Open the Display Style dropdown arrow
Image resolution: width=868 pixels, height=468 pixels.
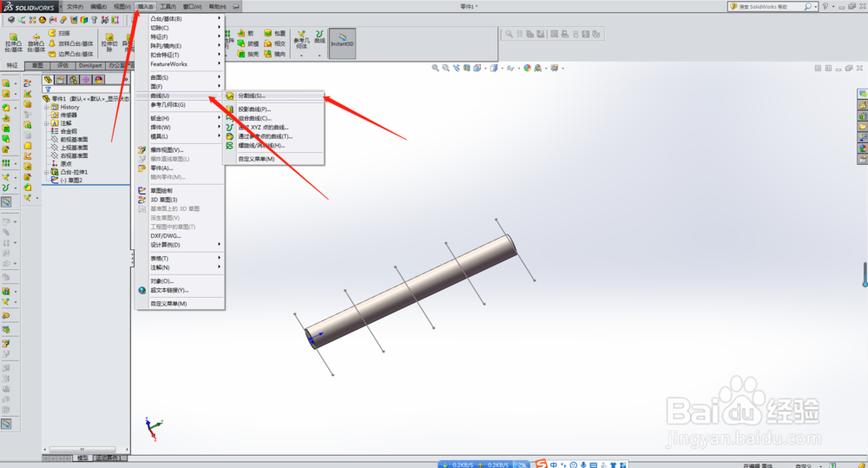pos(502,69)
